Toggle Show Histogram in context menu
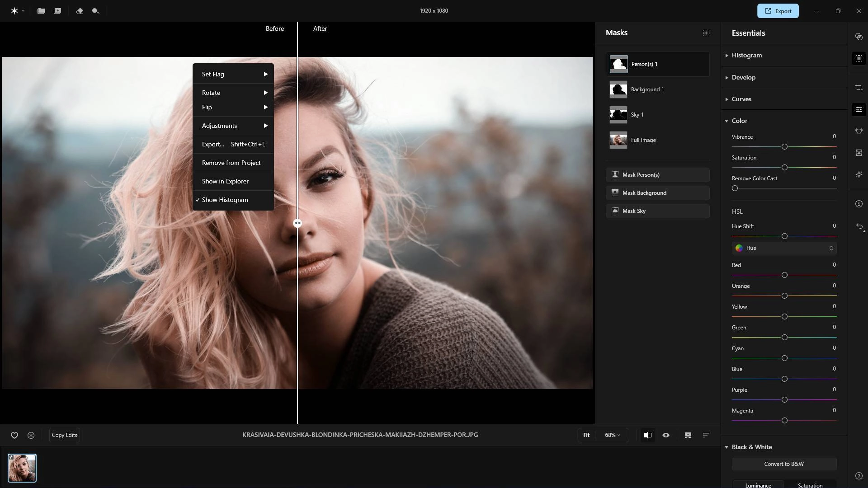 (x=233, y=200)
